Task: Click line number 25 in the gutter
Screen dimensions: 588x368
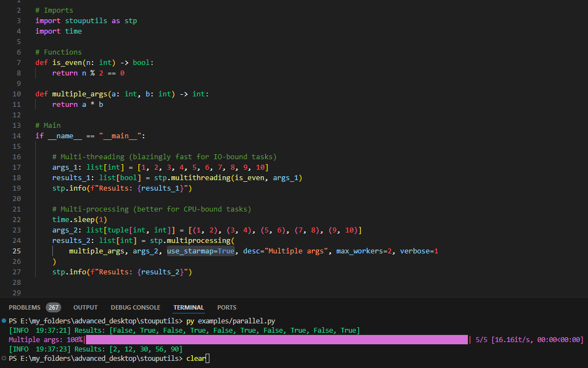Action: (17, 251)
